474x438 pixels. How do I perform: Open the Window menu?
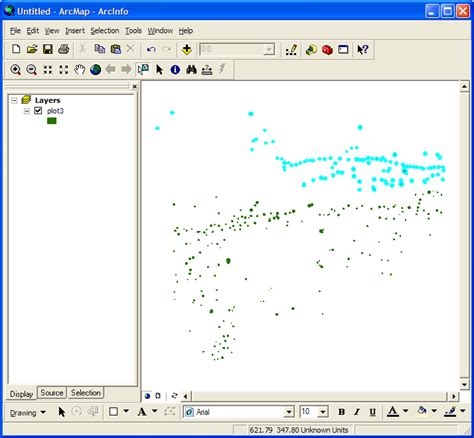pos(160,31)
